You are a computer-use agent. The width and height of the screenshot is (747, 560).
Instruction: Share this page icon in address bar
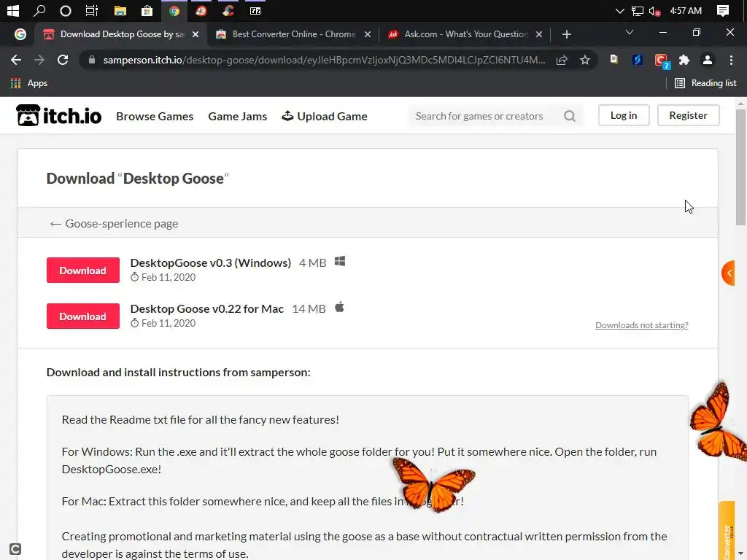tap(562, 60)
